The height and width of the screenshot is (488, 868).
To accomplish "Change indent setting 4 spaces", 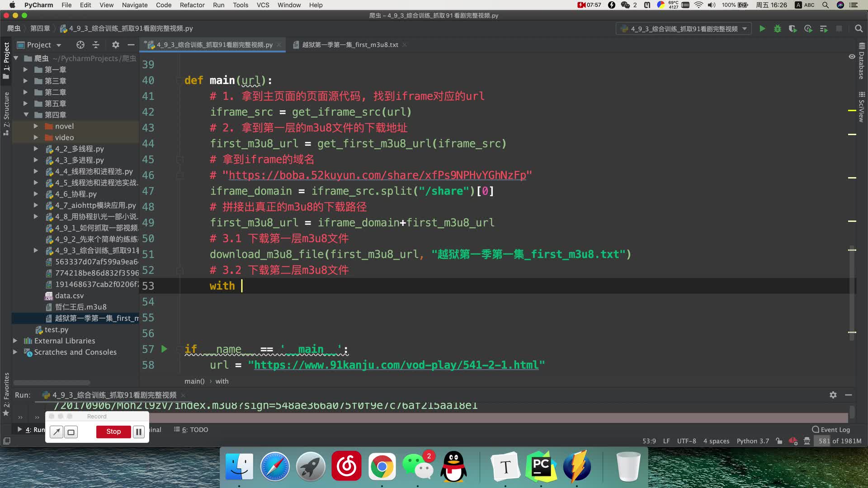I will point(716,441).
